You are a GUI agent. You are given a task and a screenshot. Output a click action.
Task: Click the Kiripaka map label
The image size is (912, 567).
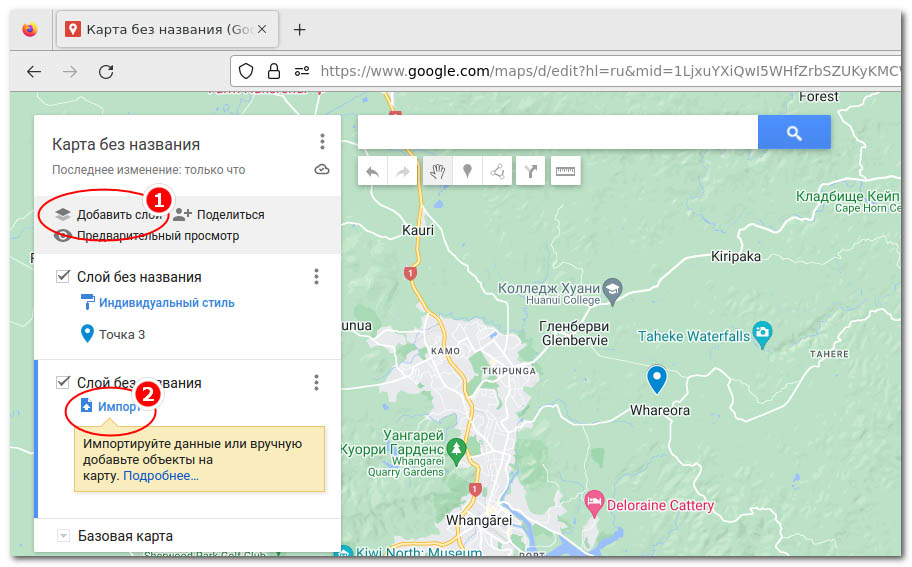[736, 256]
